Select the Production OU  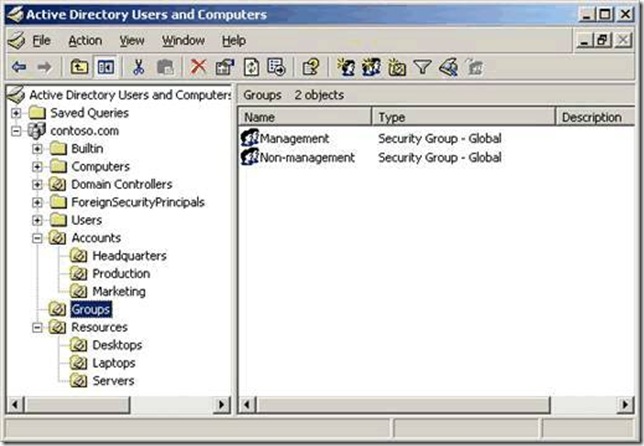click(x=121, y=274)
